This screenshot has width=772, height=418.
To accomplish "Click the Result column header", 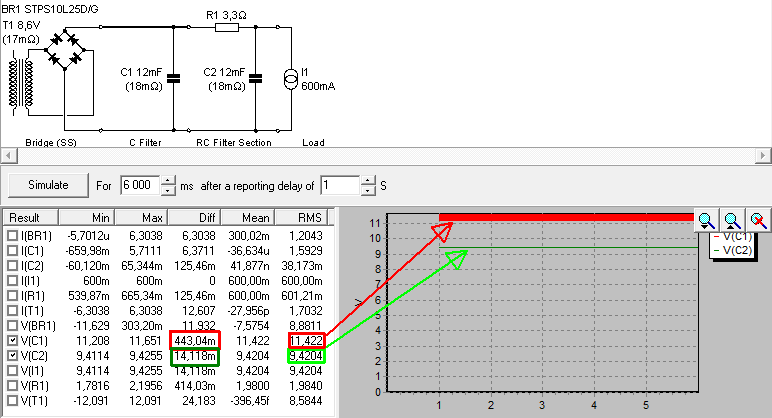I will (31, 218).
